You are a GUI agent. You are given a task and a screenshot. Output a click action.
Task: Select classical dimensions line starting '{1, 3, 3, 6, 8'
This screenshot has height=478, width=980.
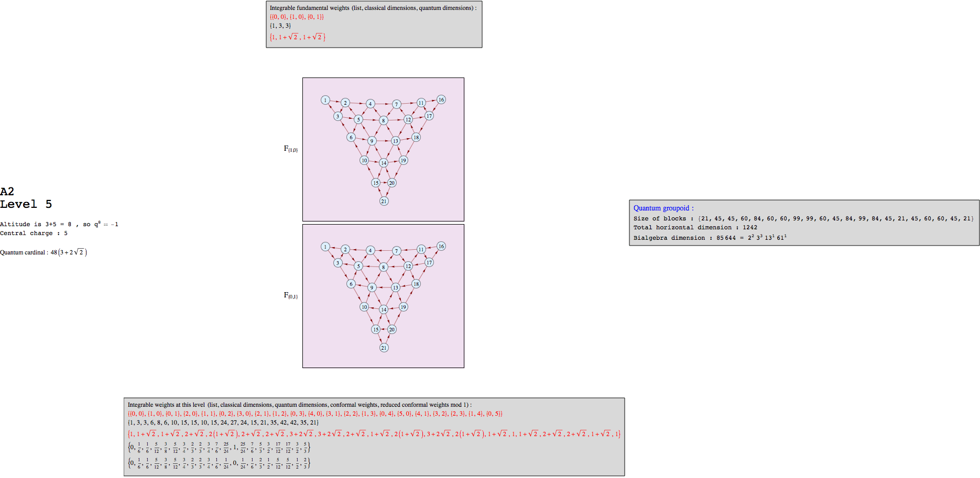pyautogui.click(x=223, y=423)
